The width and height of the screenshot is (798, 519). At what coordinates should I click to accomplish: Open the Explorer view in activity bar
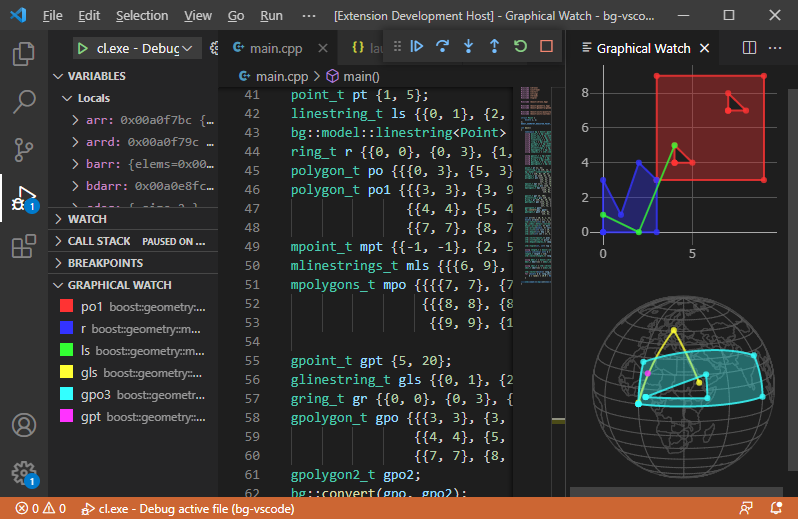[x=24, y=53]
